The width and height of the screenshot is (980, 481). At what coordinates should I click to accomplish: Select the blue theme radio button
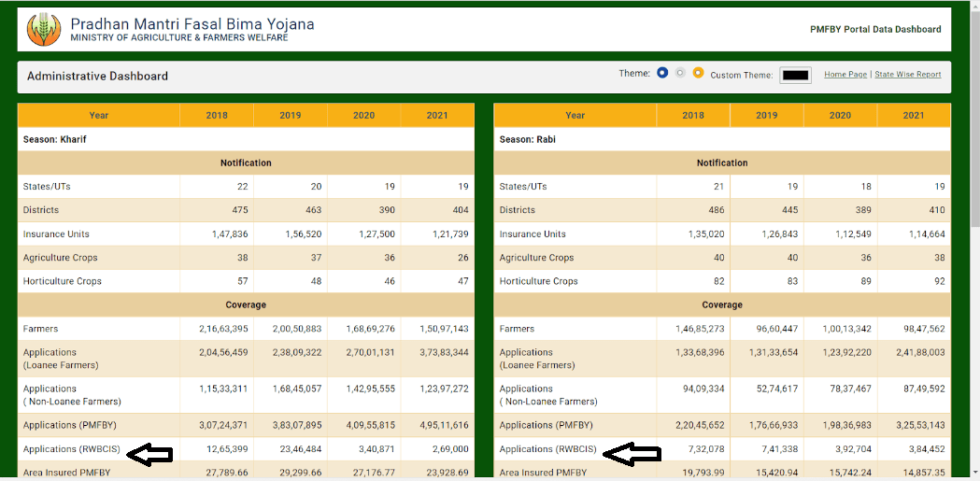(662, 73)
